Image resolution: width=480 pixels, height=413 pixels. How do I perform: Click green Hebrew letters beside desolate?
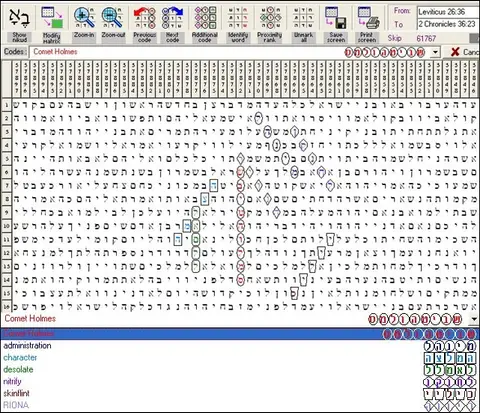(x=450, y=370)
